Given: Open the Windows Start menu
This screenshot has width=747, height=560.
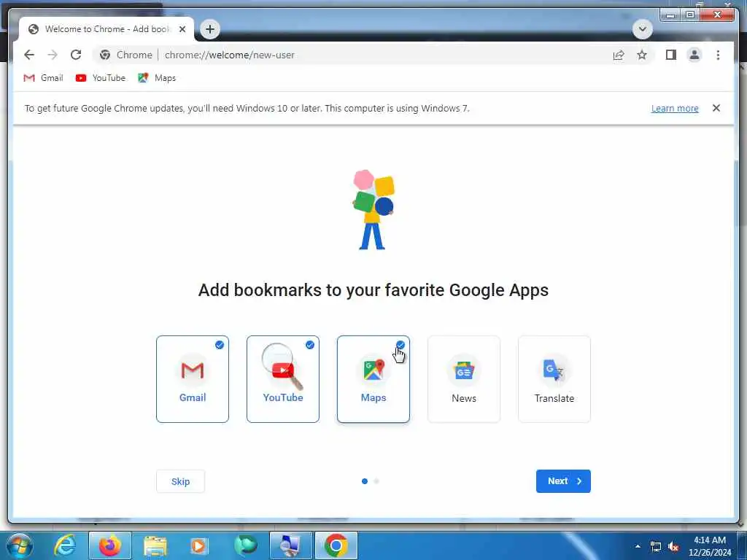Looking at the screenshot, I should coord(20,545).
